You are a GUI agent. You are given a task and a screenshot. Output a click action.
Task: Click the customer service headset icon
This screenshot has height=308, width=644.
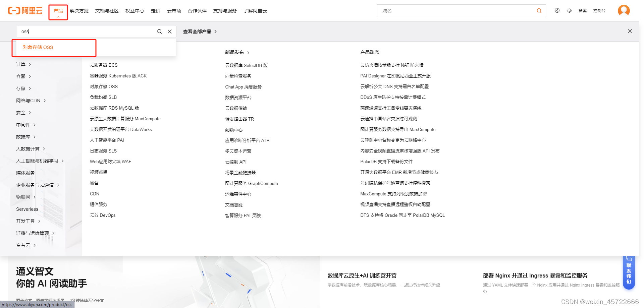click(569, 11)
